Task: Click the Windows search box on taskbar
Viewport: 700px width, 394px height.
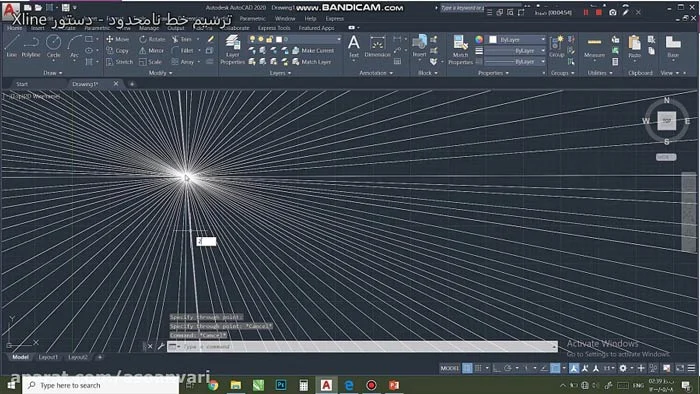Action: tap(100, 385)
